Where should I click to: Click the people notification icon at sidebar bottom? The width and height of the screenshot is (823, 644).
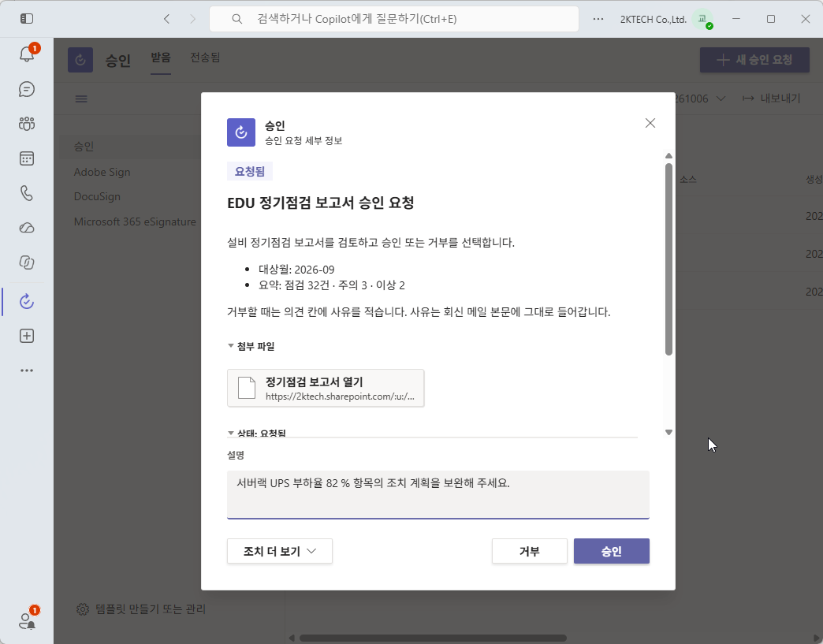click(27, 621)
